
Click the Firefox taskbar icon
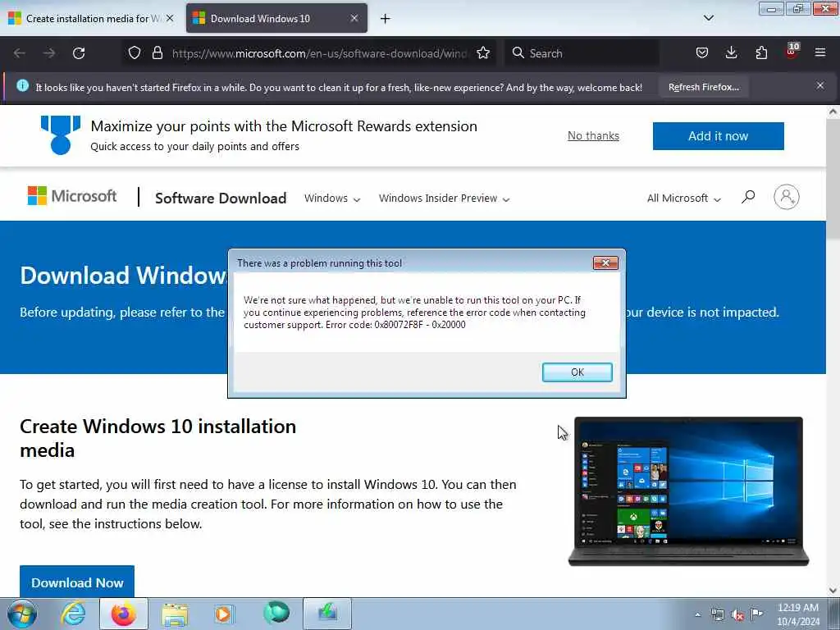(x=124, y=614)
